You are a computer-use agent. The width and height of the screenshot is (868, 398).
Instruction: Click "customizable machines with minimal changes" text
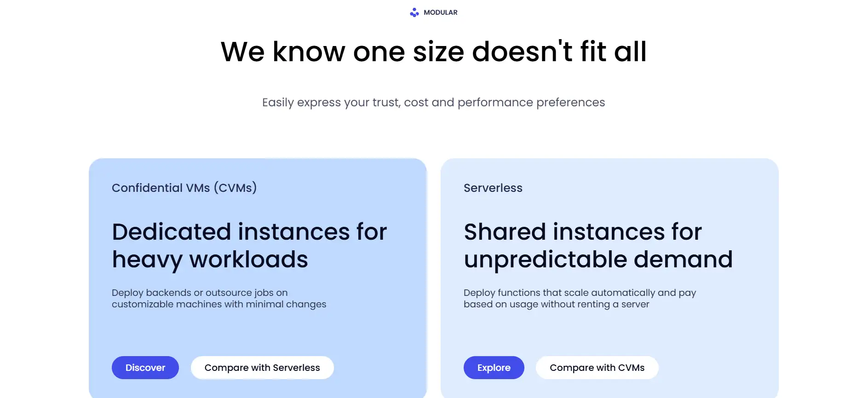pos(219,304)
